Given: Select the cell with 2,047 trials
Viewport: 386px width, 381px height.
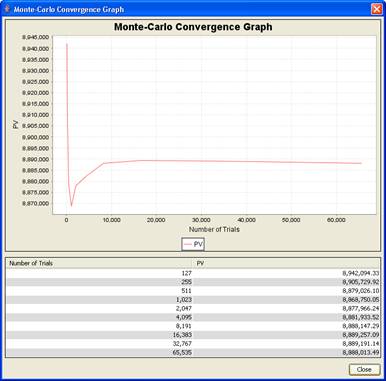Looking at the screenshot, I should (100, 309).
